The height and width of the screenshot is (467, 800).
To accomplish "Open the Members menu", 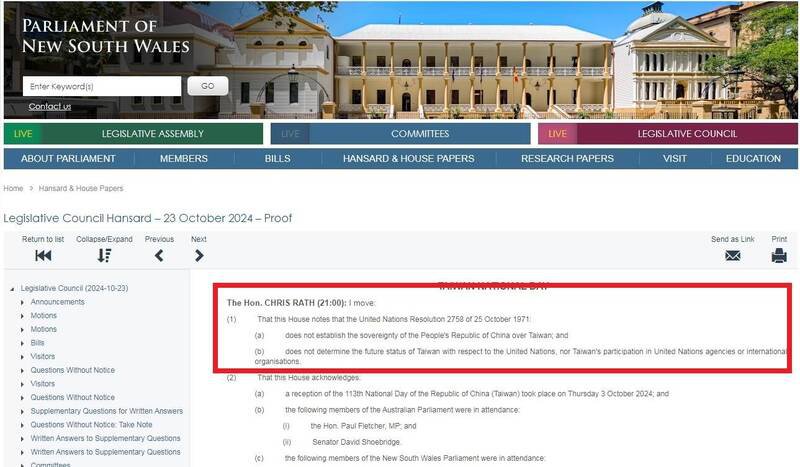I will [184, 159].
